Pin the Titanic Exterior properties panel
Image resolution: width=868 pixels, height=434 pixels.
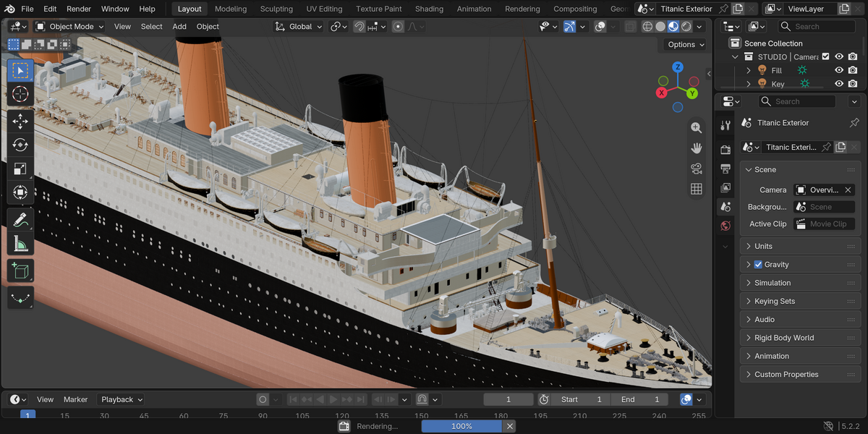tap(854, 123)
